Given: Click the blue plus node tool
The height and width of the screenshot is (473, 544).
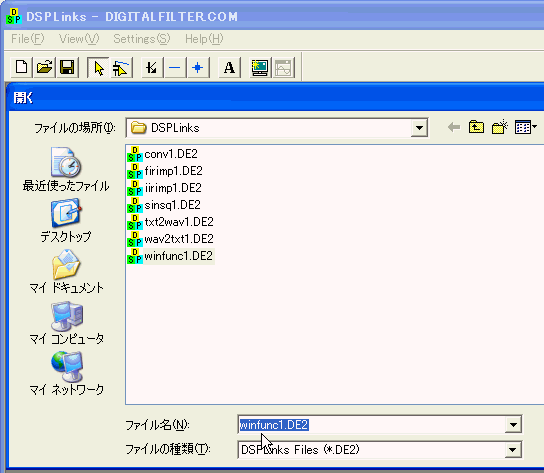Looking at the screenshot, I should coord(198,67).
